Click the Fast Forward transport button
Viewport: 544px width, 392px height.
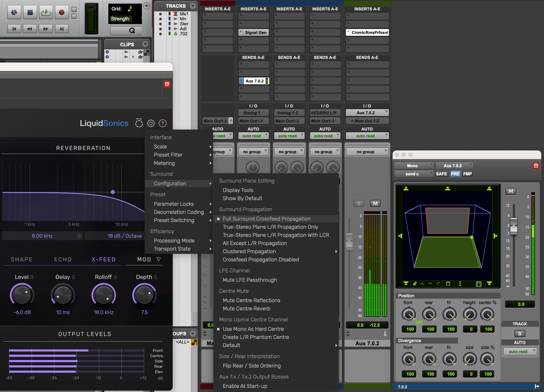point(46,29)
